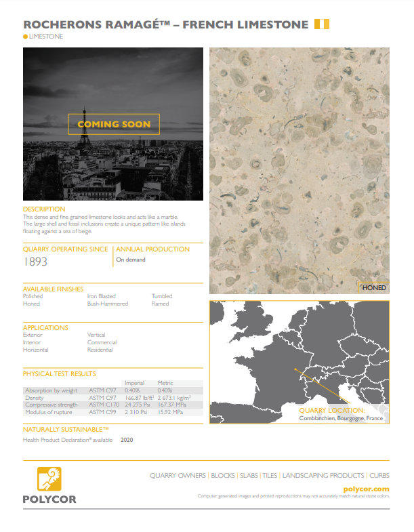
Task: Click the Commercial application
Action: tap(102, 342)
